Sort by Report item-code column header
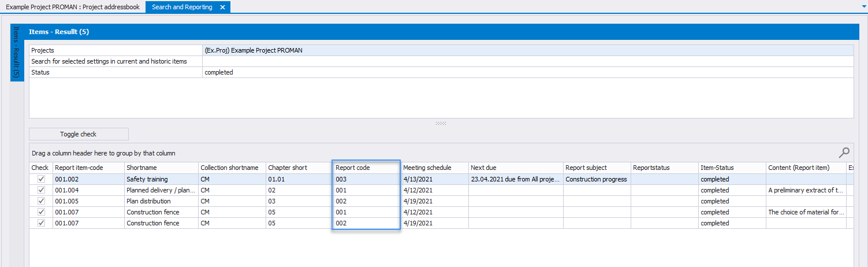868x267 pixels. pyautogui.click(x=88, y=168)
